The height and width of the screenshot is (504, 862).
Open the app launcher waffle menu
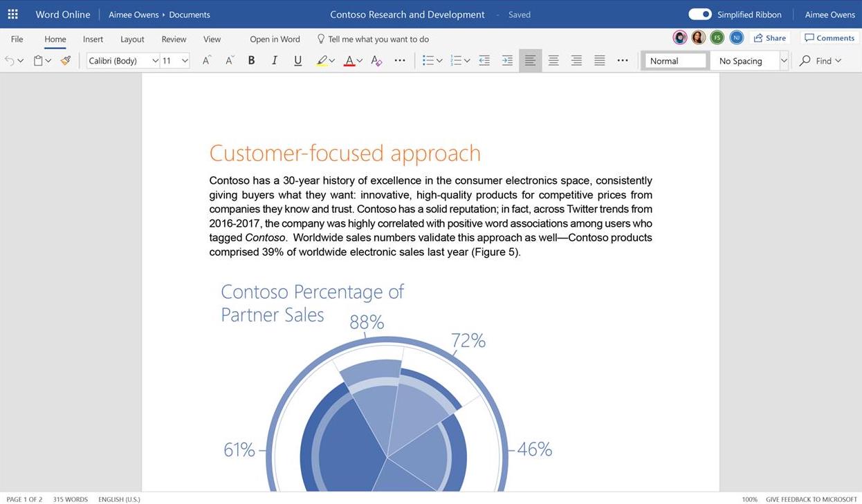click(x=12, y=14)
